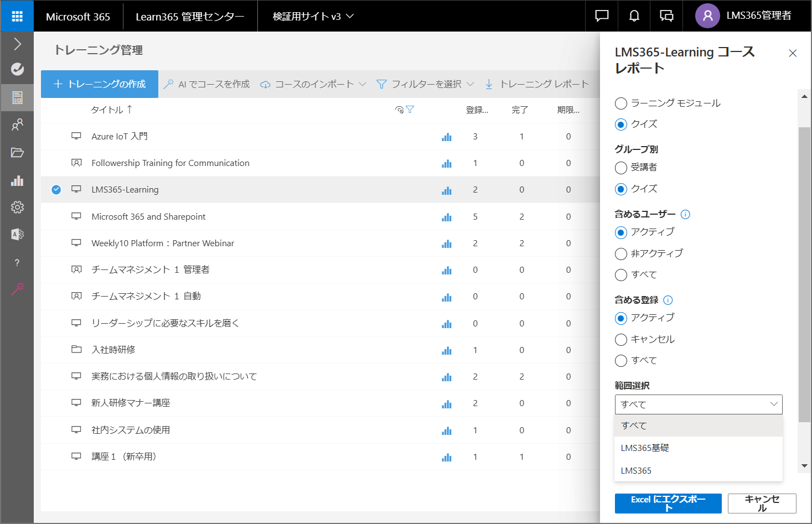This screenshot has width=812, height=524.
Task: Select アクティブ under 含めるユーザー
Action: 621,232
